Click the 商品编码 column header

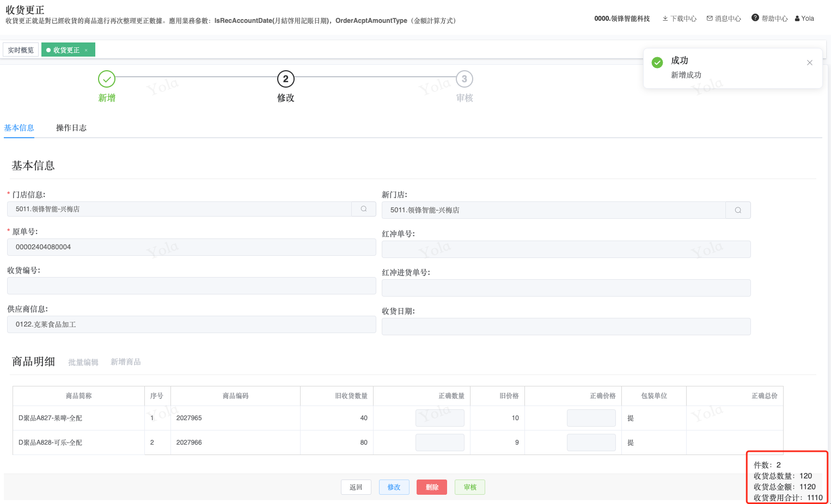point(236,396)
